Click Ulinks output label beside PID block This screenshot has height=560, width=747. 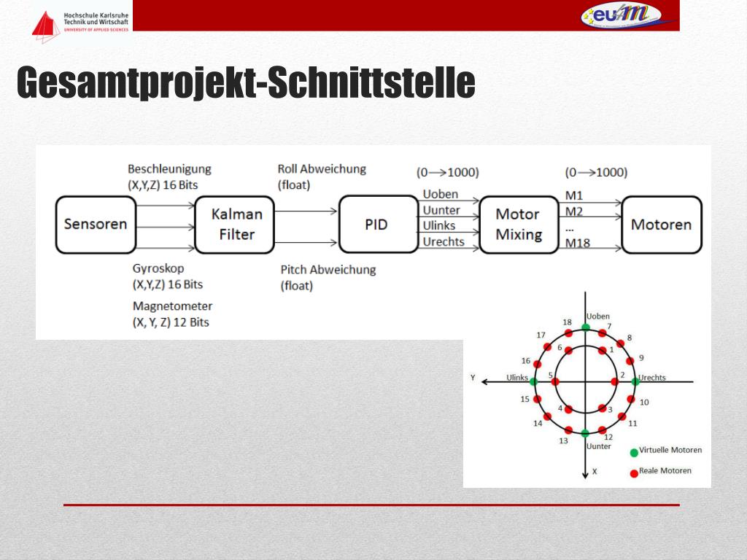point(439,226)
